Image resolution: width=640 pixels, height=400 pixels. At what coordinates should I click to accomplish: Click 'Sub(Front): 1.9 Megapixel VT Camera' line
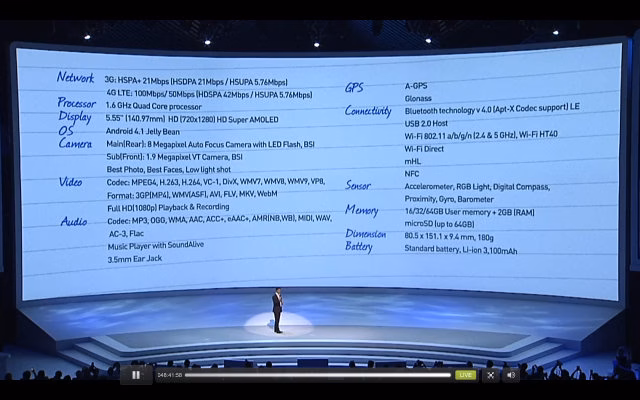pyautogui.click(x=174, y=157)
